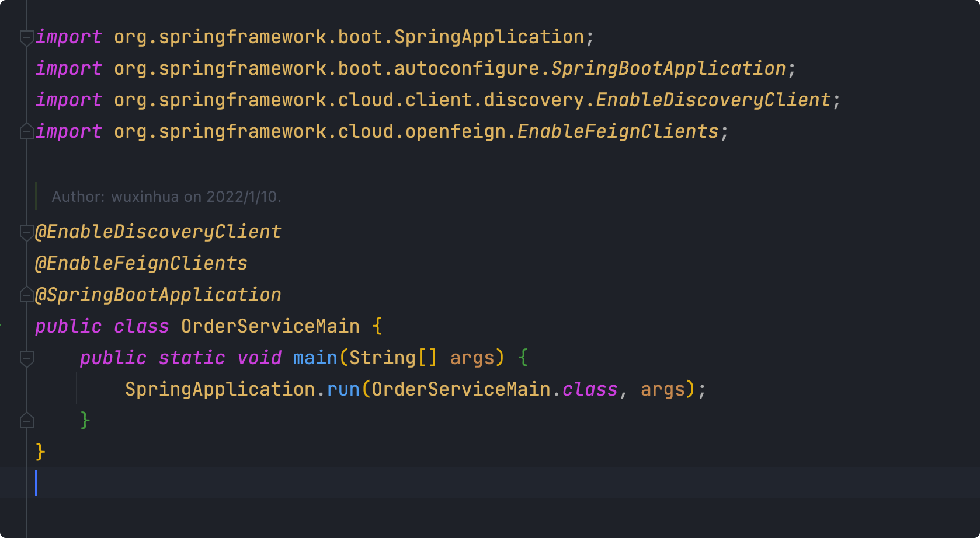The height and width of the screenshot is (538, 980).
Task: Click the OrderServiceMain class declaration name
Action: tap(270, 326)
